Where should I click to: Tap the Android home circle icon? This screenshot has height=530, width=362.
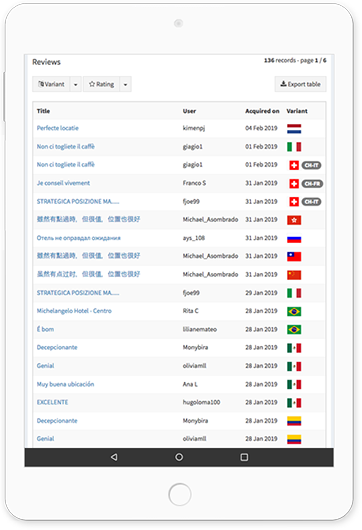(x=179, y=457)
